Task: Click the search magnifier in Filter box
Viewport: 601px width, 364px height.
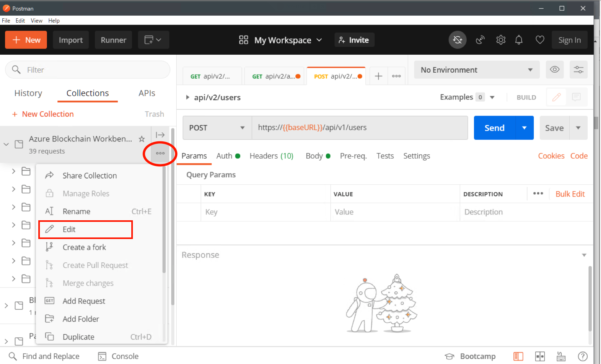Action: (16, 70)
